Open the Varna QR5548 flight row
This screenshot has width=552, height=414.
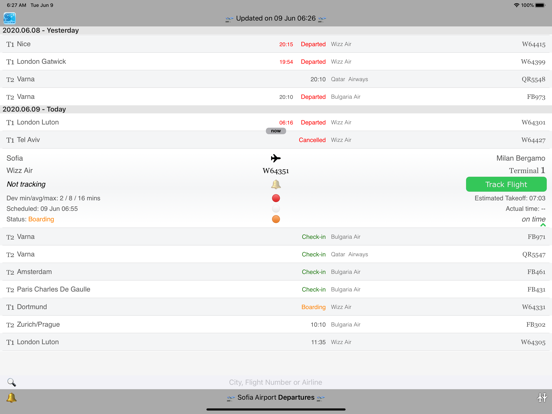(276, 79)
